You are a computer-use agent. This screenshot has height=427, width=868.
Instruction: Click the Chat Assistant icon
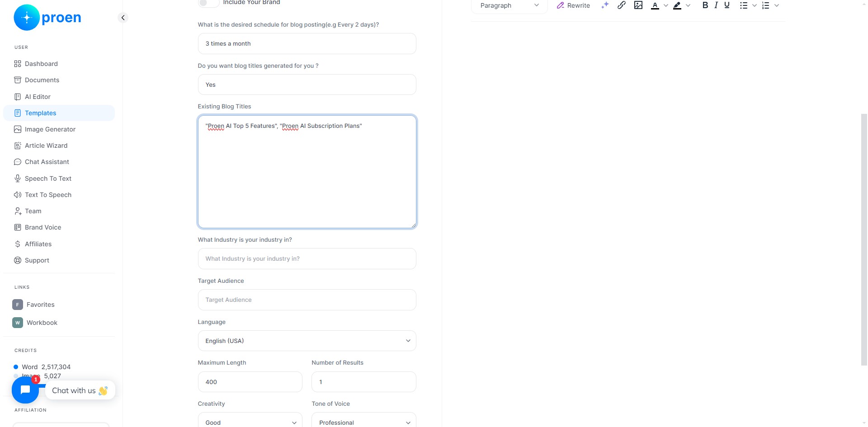18,162
